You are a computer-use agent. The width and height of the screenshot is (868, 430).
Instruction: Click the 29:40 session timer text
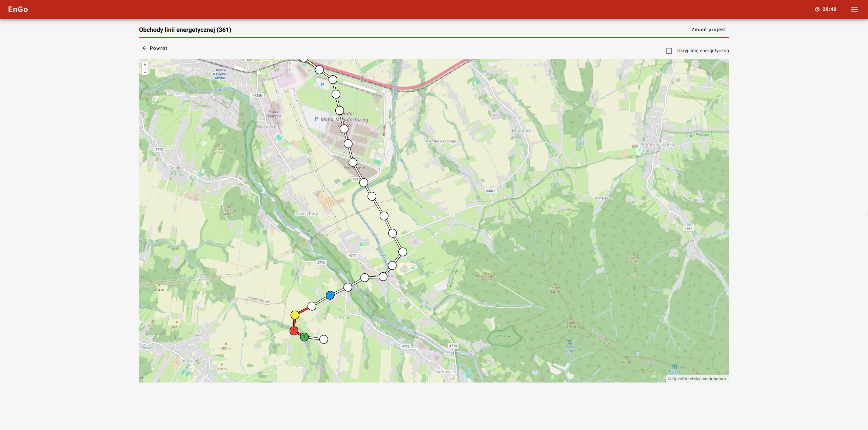pos(829,9)
